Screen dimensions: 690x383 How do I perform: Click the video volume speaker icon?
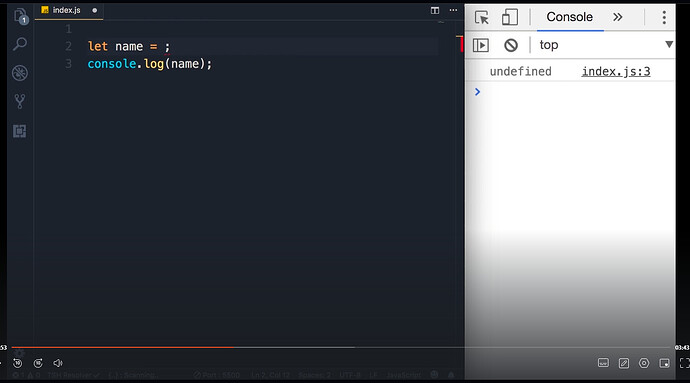[x=58, y=363]
